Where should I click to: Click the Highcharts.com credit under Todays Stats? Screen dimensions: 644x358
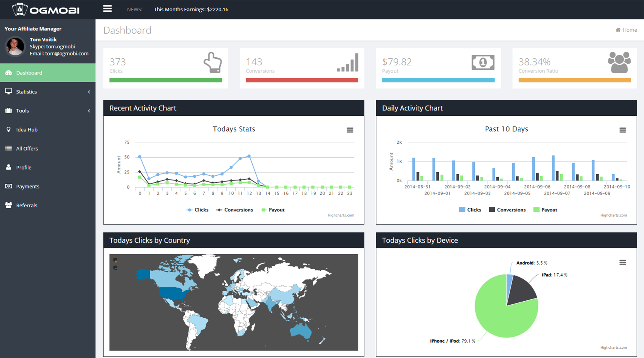click(x=340, y=215)
